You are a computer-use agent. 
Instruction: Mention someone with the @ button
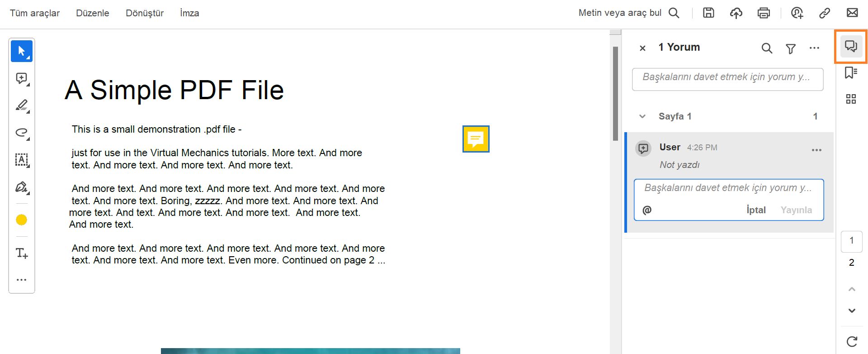coord(647,210)
